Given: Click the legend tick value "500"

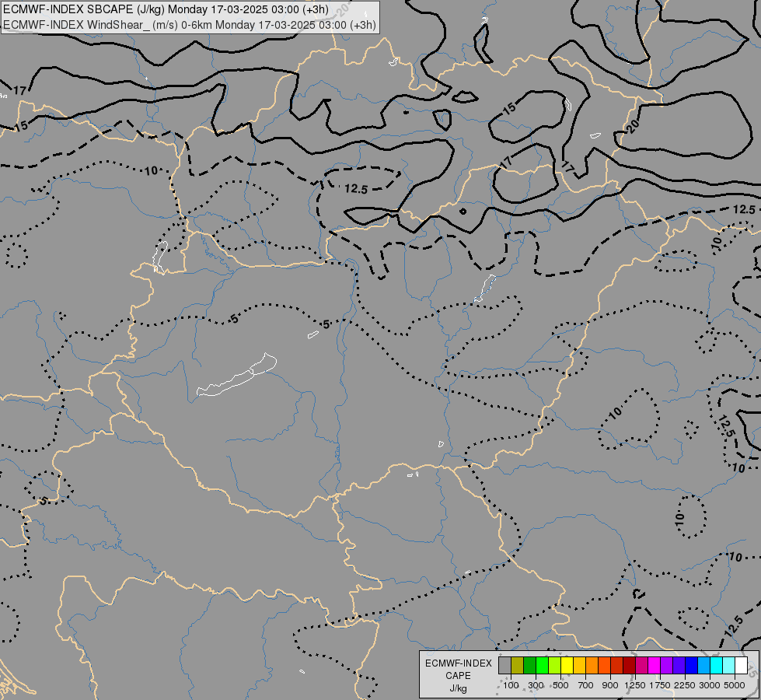Looking at the screenshot, I should pos(560,685).
